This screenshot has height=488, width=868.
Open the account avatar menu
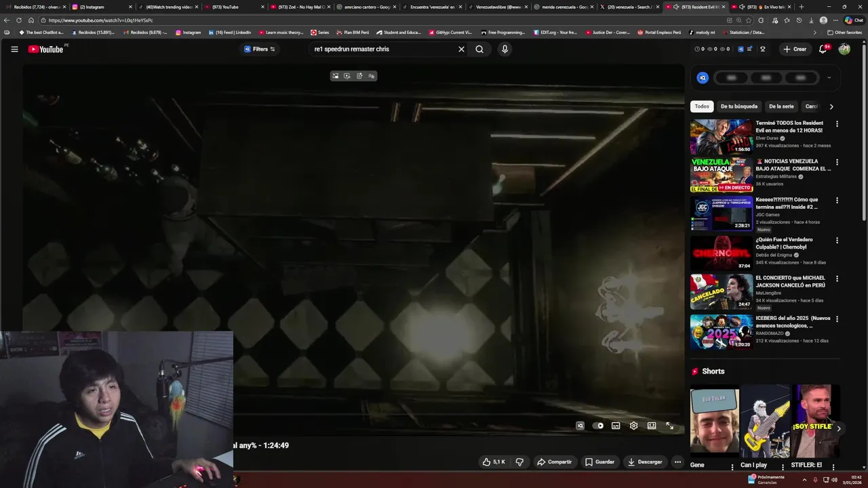(x=844, y=49)
